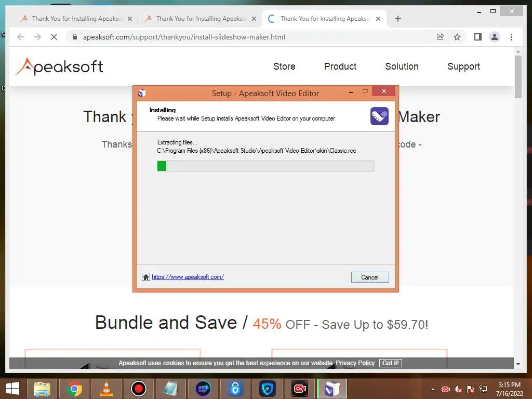Open File Explorer from the taskbar
The width and height of the screenshot is (532, 399).
[42, 389]
